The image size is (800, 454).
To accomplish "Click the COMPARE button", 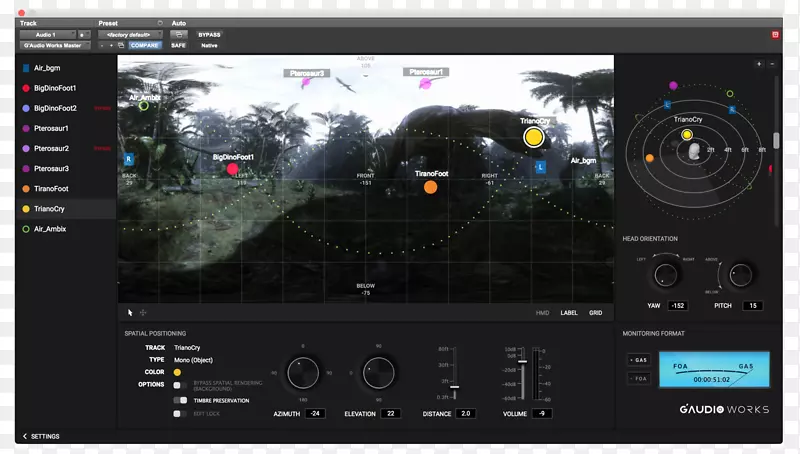I will click(x=145, y=45).
